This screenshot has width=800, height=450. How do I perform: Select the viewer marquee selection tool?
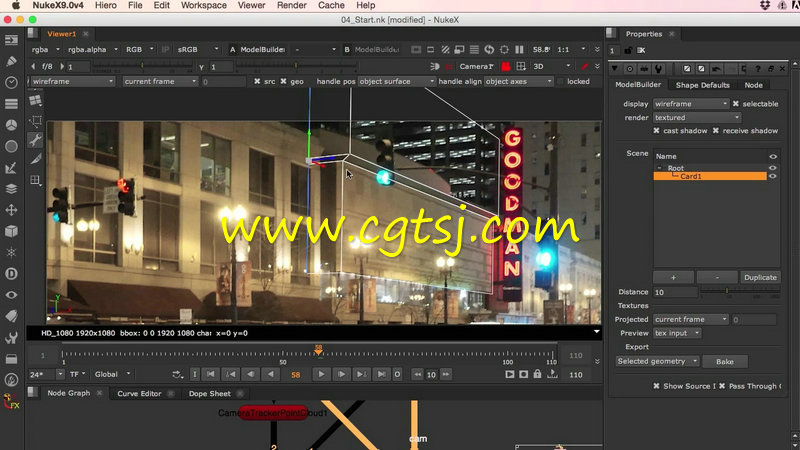coord(35,121)
